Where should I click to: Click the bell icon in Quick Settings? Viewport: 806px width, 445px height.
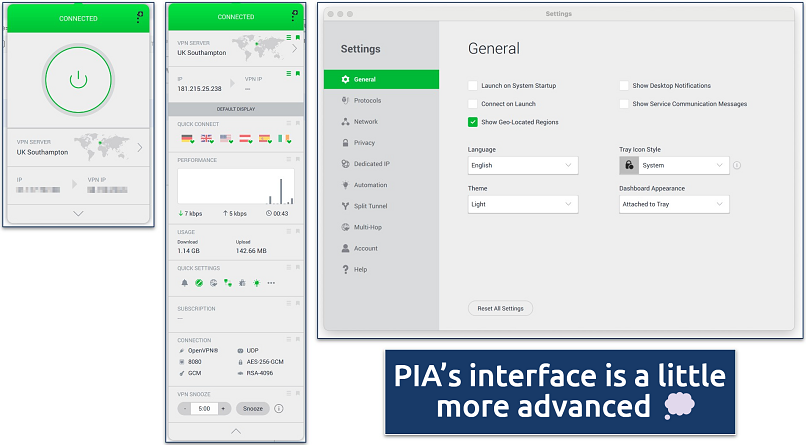click(x=185, y=283)
